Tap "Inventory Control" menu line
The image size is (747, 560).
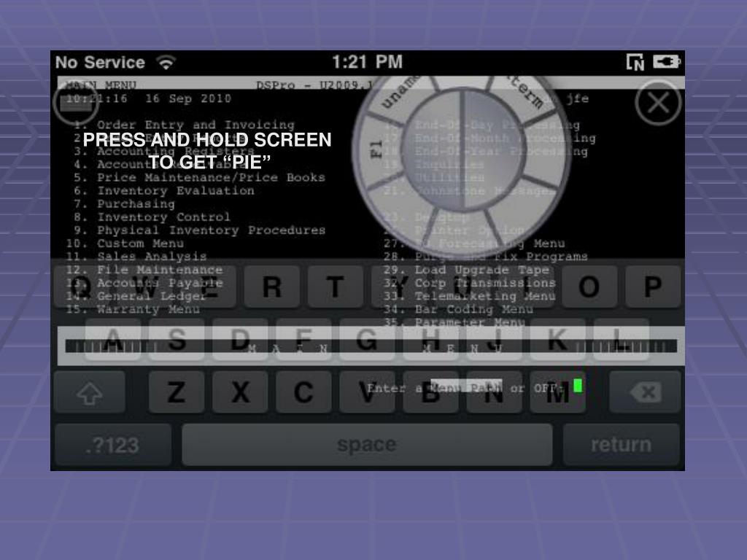152,217
